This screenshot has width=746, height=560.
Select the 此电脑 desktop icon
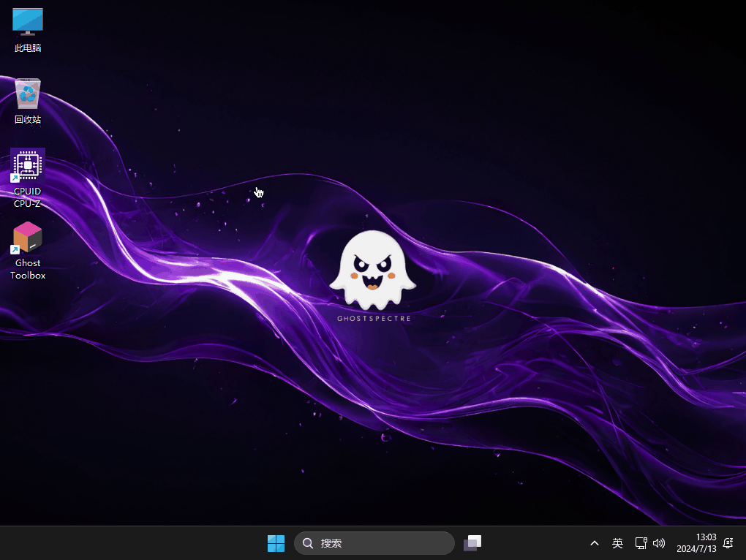coord(28,29)
